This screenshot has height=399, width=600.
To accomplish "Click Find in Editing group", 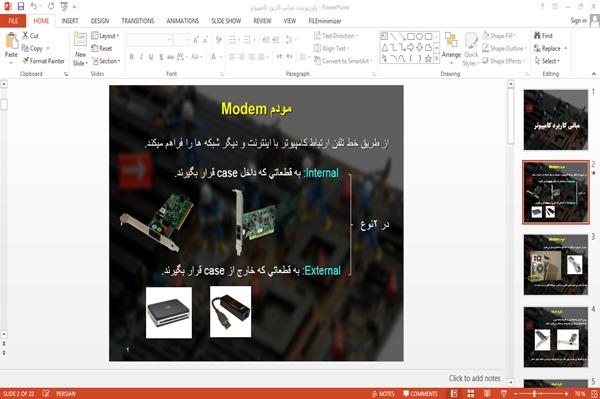I will point(543,36).
